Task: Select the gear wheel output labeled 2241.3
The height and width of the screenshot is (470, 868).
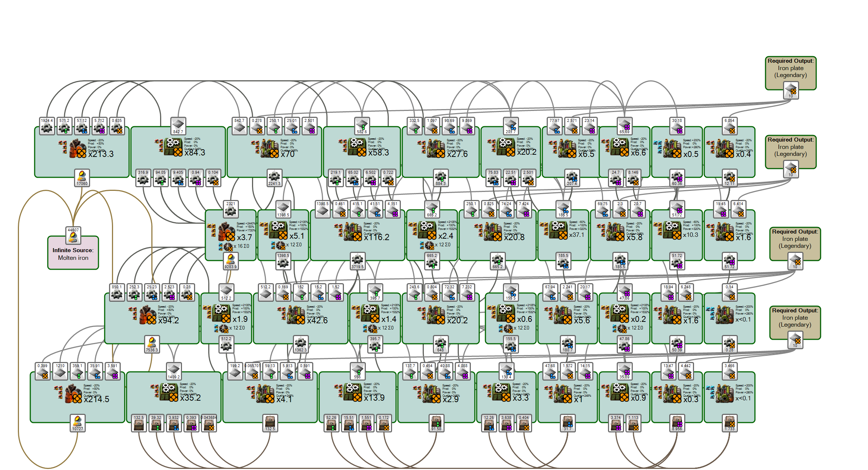Action: [x=274, y=178]
